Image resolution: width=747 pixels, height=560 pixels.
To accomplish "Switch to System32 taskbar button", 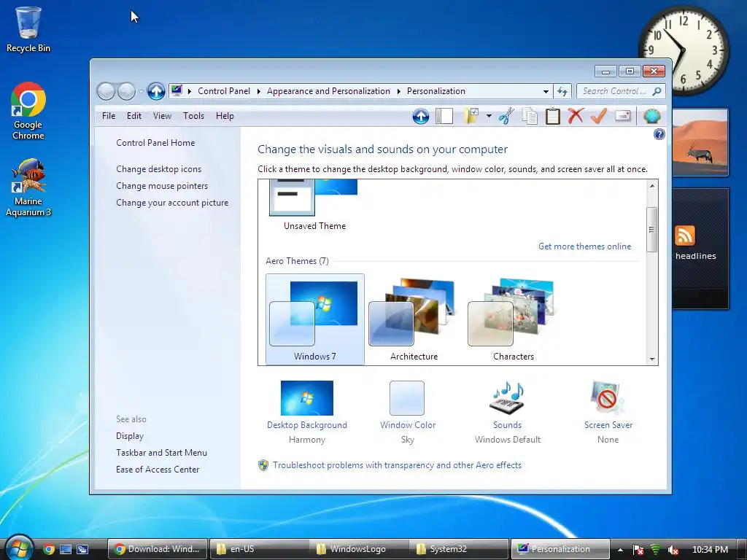I will (x=459, y=549).
